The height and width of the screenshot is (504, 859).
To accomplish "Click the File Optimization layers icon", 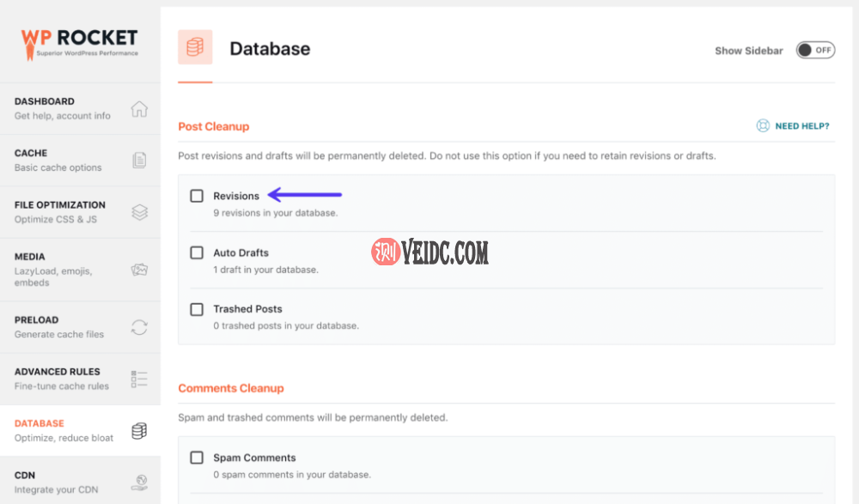I will tap(139, 212).
